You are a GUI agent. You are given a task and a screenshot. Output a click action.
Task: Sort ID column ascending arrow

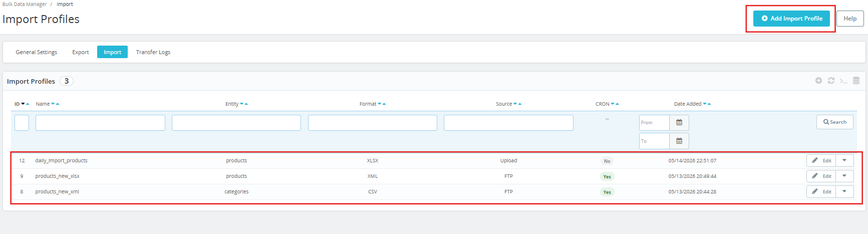click(28, 104)
